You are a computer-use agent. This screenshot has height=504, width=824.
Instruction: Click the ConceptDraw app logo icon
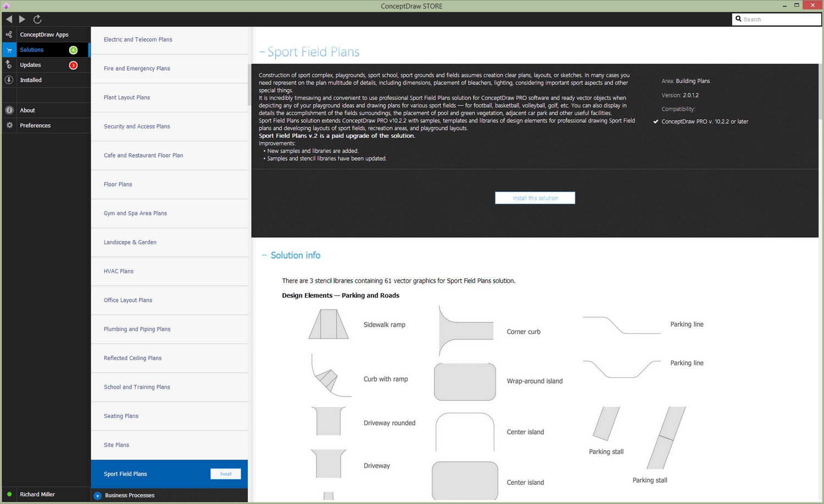tap(6, 6)
